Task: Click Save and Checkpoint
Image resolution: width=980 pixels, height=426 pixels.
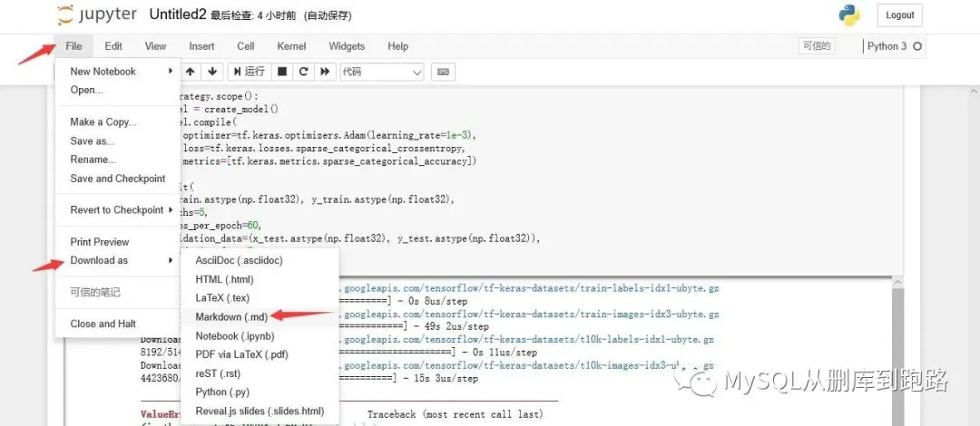Action: (118, 179)
